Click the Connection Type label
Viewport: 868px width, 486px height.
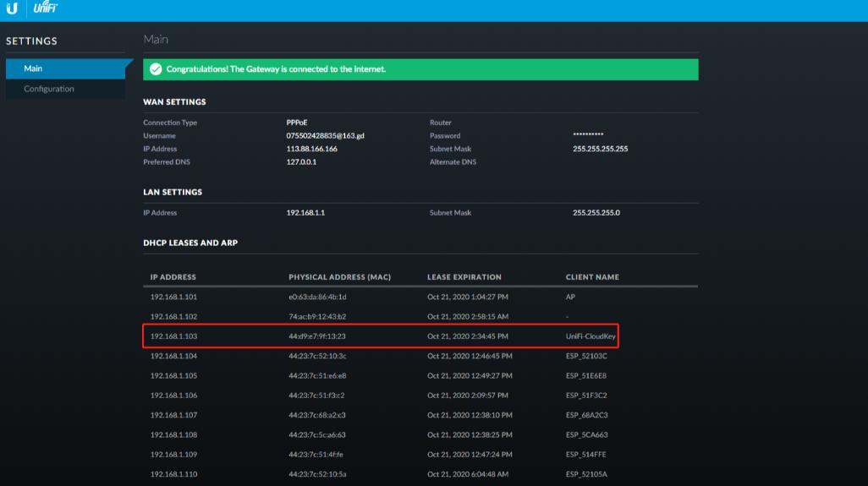(170, 123)
